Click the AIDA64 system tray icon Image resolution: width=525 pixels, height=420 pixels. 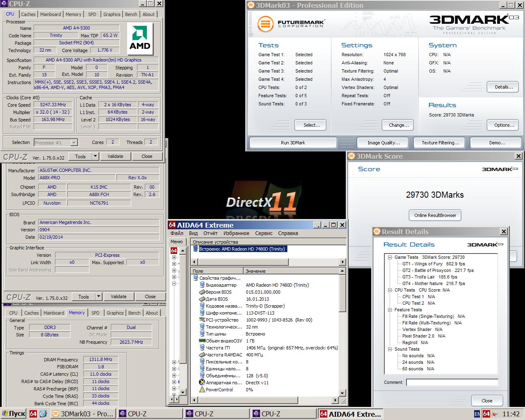click(486, 414)
